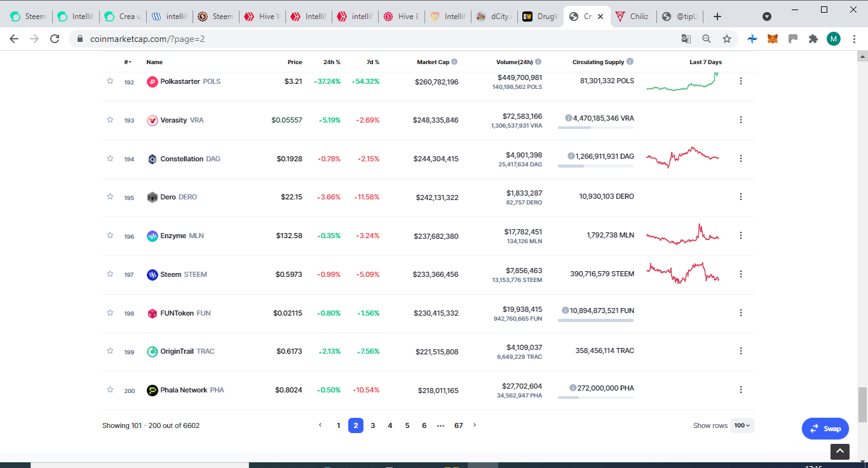868x468 pixels.
Task: Click the FUNToken coin logo
Action: [x=153, y=314]
